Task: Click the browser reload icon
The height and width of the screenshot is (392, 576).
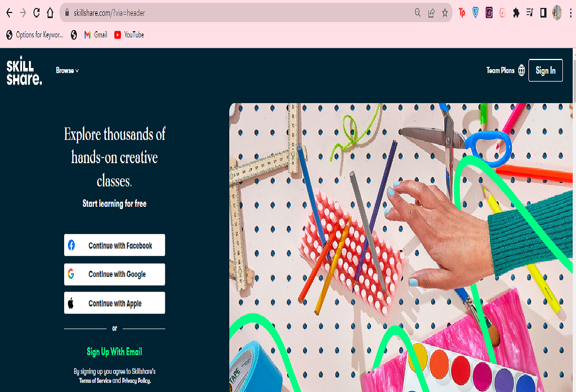Action: [36, 13]
